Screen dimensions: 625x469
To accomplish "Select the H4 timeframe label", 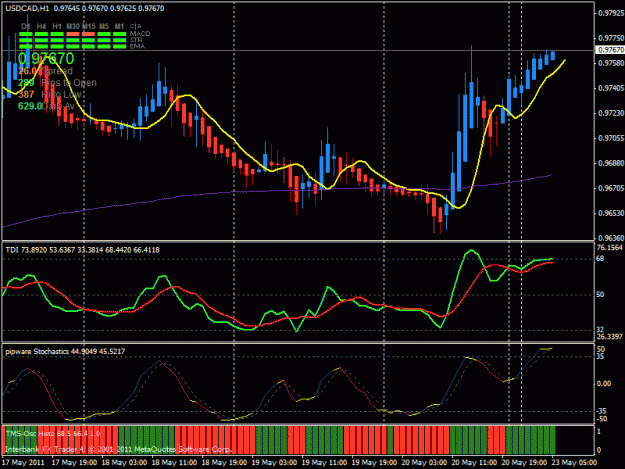I will (x=41, y=26).
